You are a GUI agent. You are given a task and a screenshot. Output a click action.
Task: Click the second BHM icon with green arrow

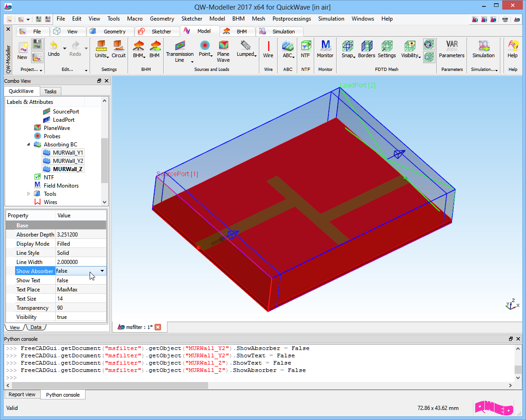click(x=155, y=49)
